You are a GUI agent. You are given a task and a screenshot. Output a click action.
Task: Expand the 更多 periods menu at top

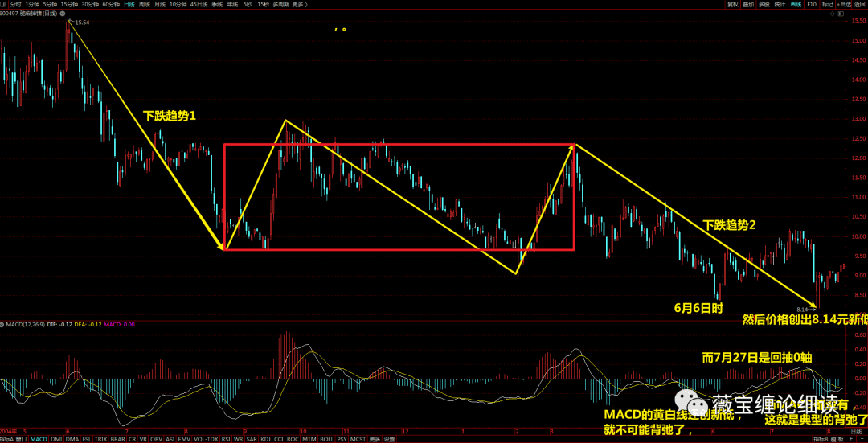coord(300,5)
